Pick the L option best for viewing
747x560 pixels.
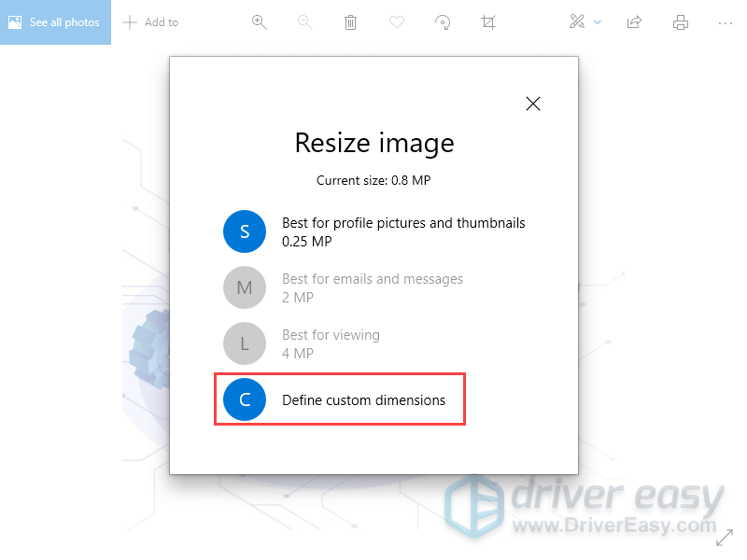coord(245,343)
